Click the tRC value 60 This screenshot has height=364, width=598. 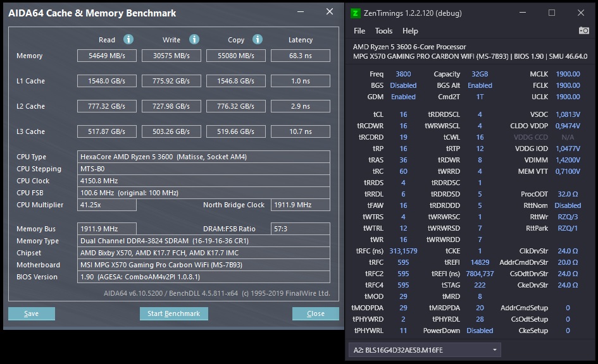[403, 171]
